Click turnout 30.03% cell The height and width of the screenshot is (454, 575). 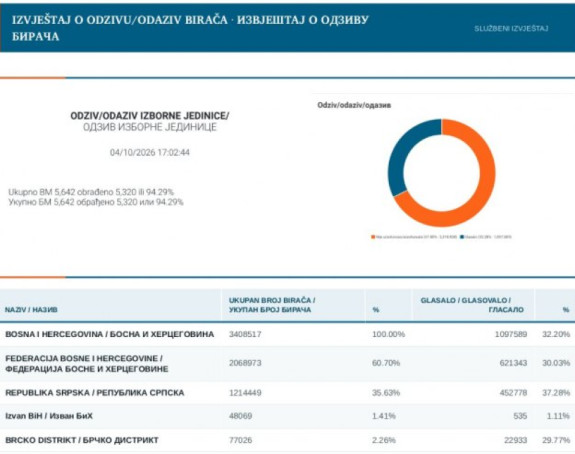point(556,363)
